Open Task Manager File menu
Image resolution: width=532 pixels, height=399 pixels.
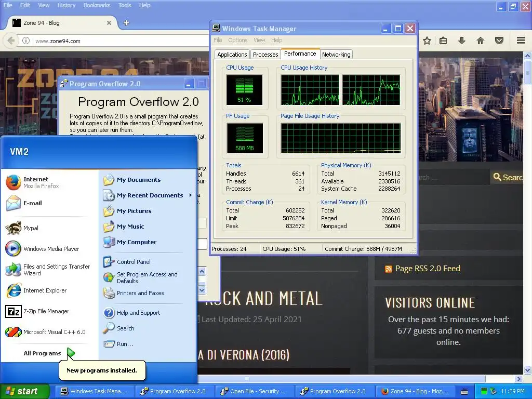218,40
